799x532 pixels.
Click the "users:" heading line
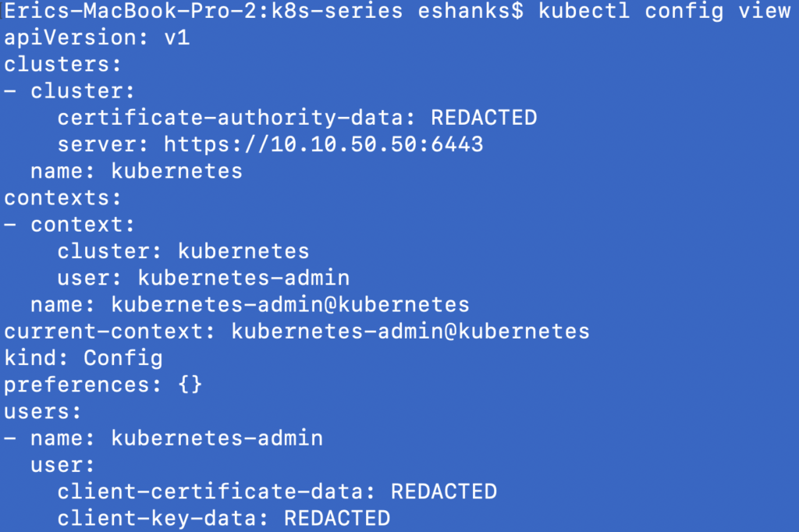point(43,411)
